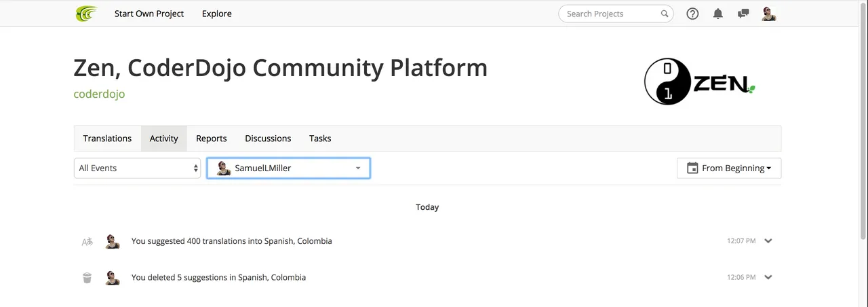Open the notifications bell icon

click(x=717, y=14)
